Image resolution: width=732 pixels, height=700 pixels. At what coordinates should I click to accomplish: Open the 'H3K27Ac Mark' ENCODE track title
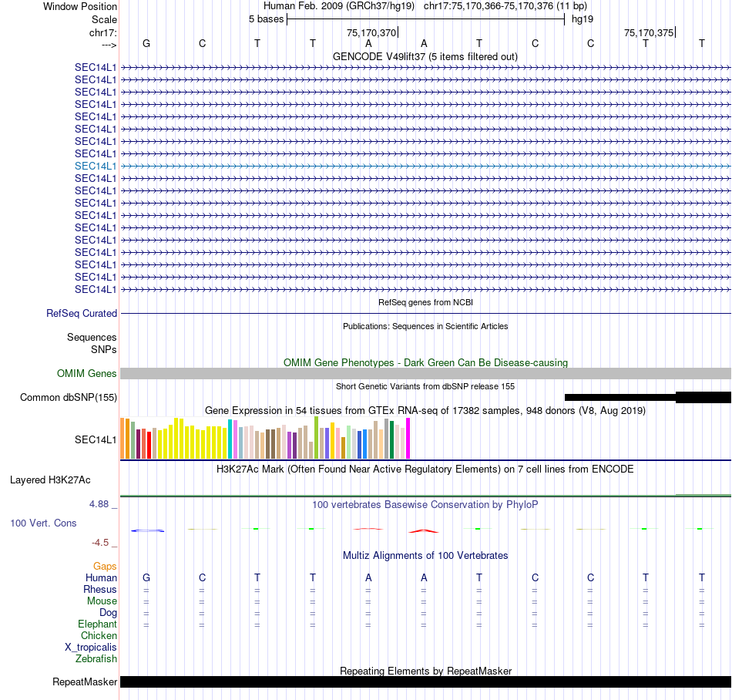(x=425, y=469)
